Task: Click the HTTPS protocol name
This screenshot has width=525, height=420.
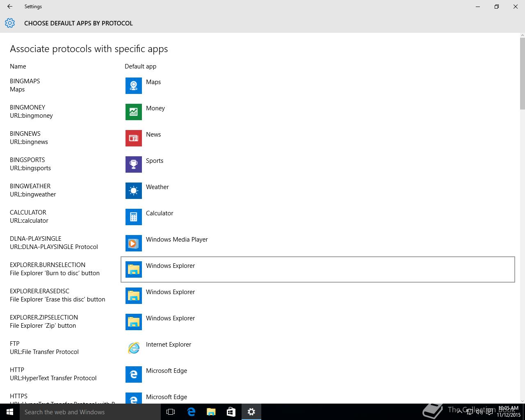Action: click(x=19, y=396)
